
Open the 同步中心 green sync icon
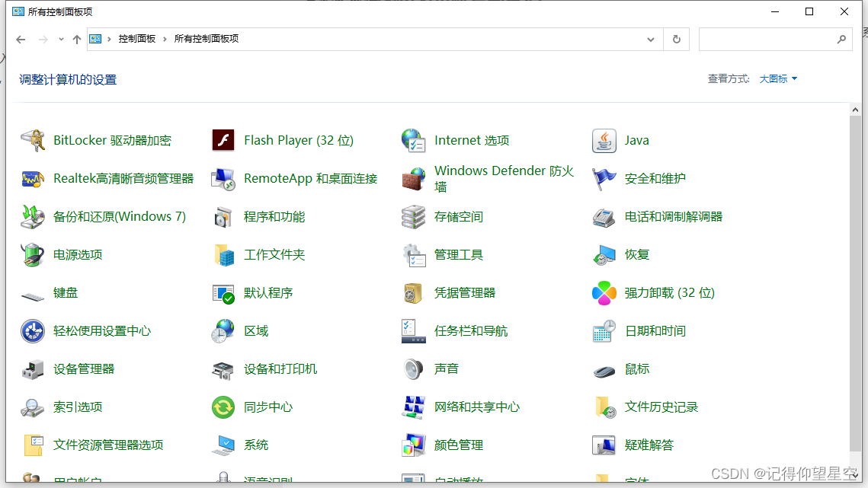(223, 408)
